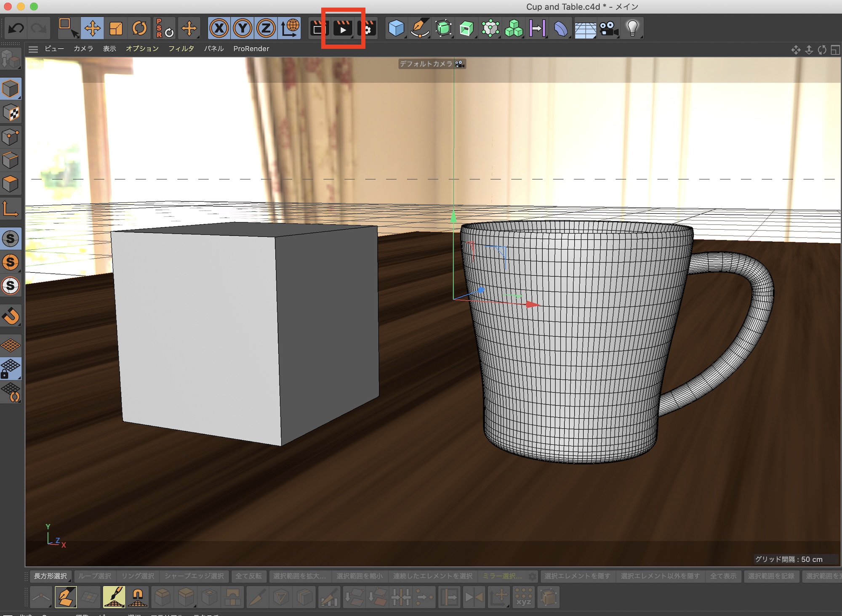842x616 pixels.
Task: Open the viewport hamburger menu icon
Action: (33, 49)
